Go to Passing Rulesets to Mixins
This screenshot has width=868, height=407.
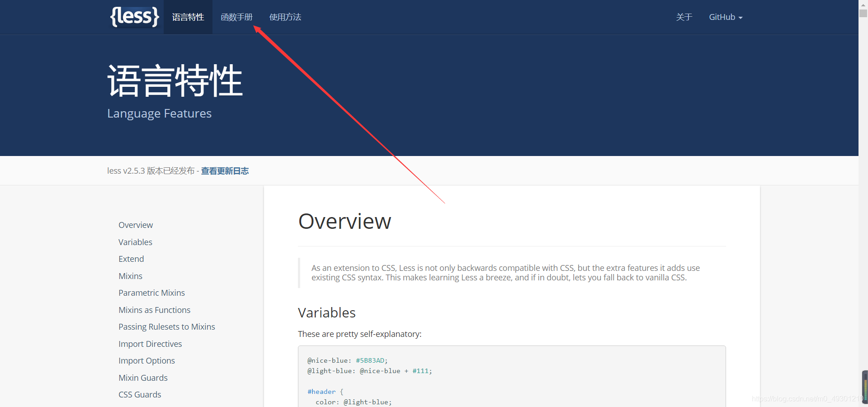pyautogui.click(x=166, y=327)
